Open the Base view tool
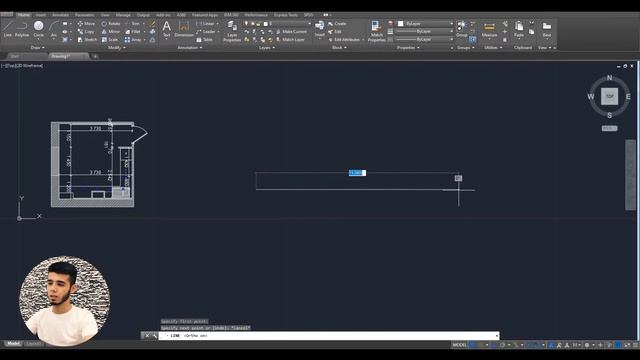The height and width of the screenshot is (360, 640). (547, 29)
